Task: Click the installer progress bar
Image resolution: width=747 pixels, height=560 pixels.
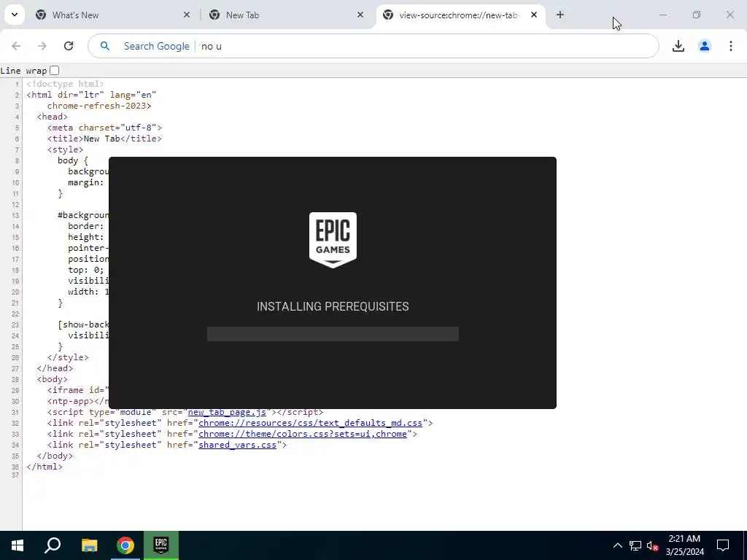Action: click(x=333, y=334)
